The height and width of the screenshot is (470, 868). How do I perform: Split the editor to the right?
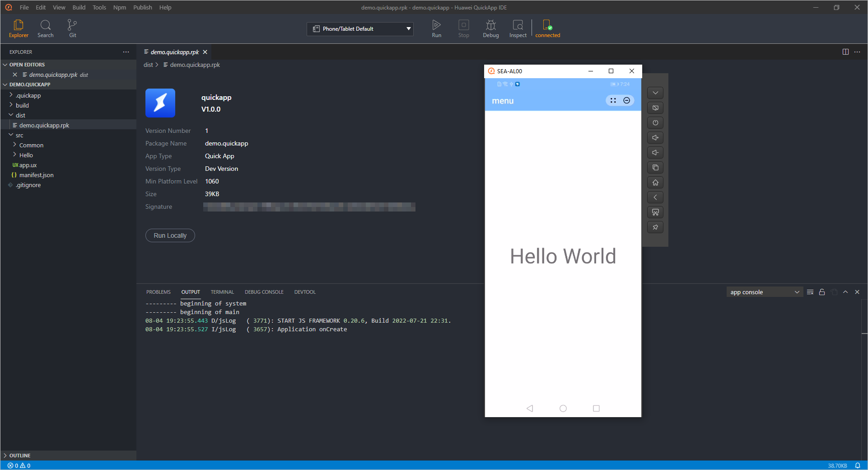click(845, 52)
